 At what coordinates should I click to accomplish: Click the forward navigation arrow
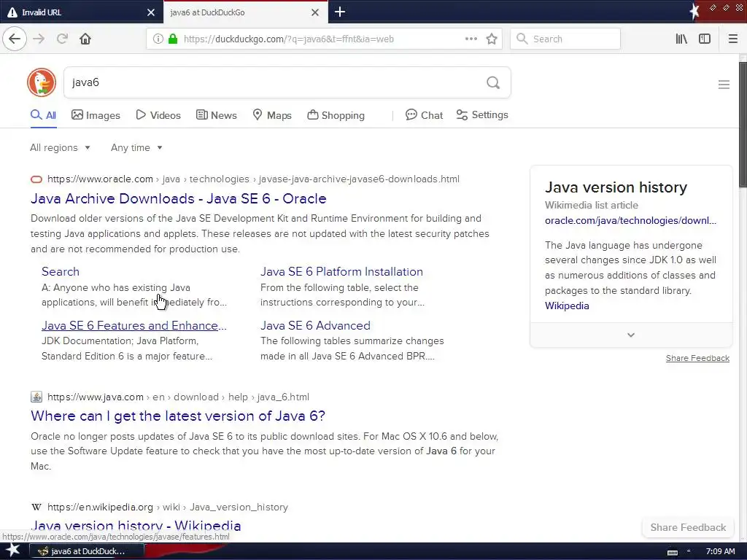click(39, 39)
